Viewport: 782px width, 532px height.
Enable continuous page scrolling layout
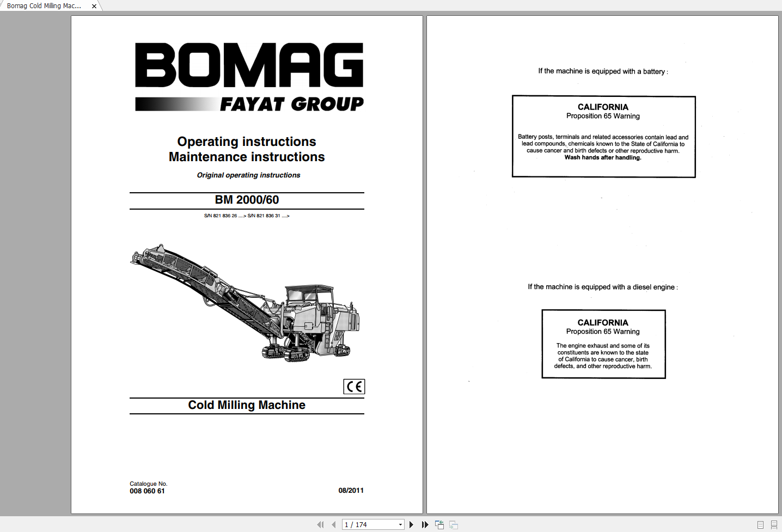774,525
